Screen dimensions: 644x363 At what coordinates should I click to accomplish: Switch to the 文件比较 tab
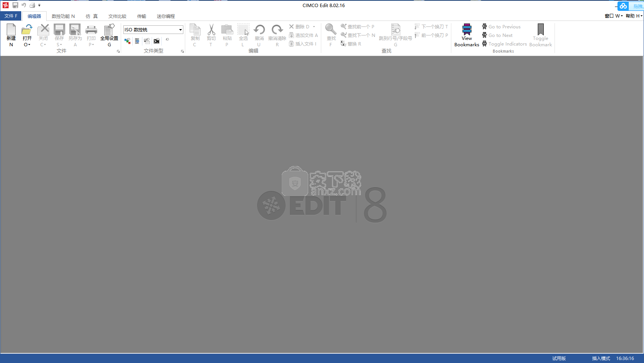[117, 16]
